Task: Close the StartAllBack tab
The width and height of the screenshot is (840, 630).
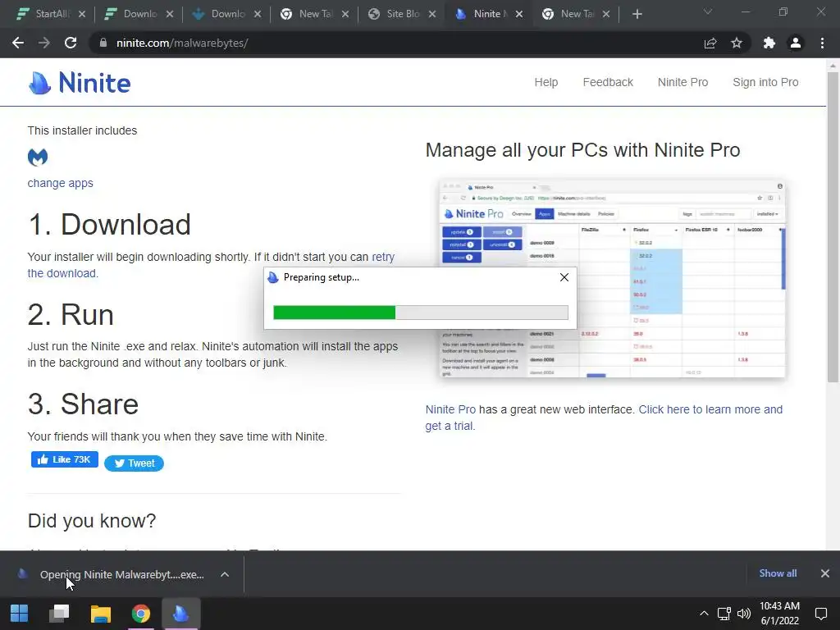Action: click(x=82, y=14)
